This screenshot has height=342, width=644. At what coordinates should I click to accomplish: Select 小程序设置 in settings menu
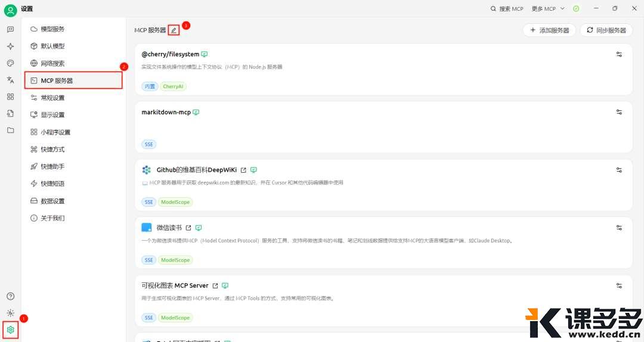pos(73,132)
